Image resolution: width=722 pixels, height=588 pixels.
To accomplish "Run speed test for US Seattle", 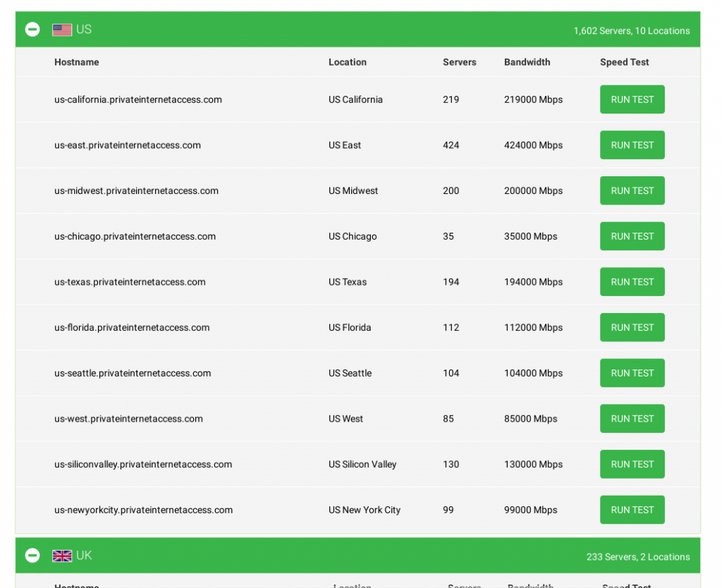I will [x=632, y=373].
